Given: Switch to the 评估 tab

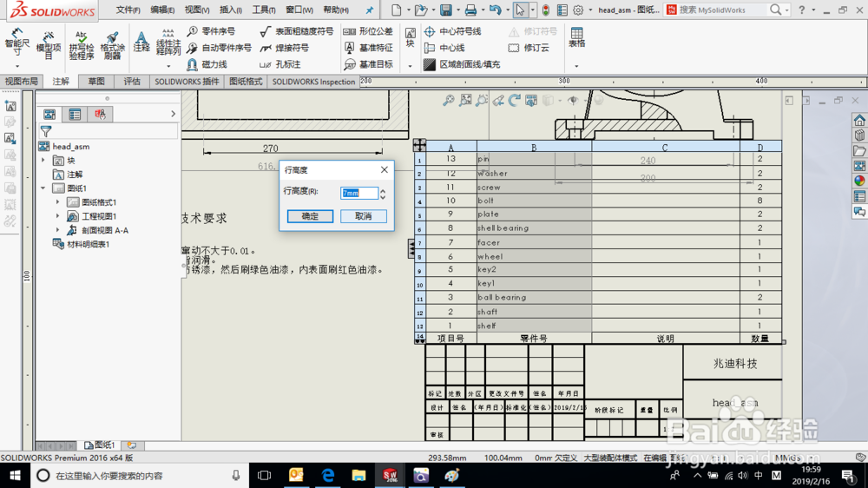Looking at the screenshot, I should pyautogui.click(x=132, y=82).
